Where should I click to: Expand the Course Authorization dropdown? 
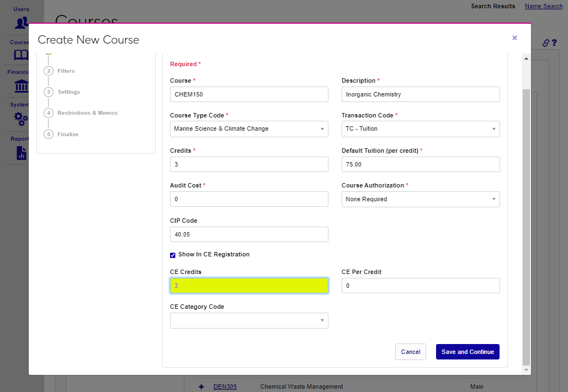[421, 200]
